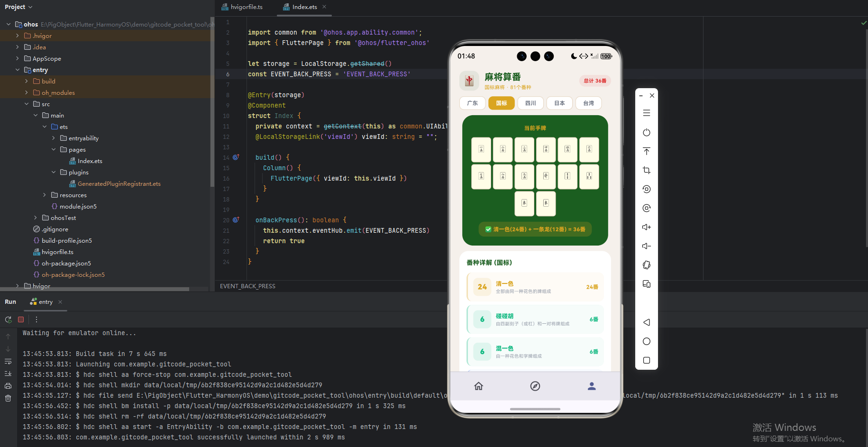Collapse the entry module folder

pyautogui.click(x=18, y=70)
